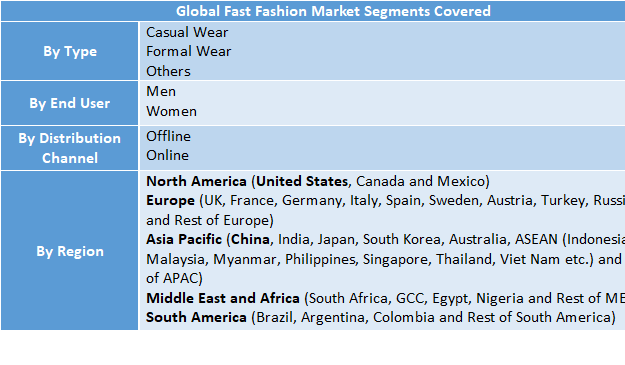
Task: Click the bold 'North America' text
Action: 196,181
